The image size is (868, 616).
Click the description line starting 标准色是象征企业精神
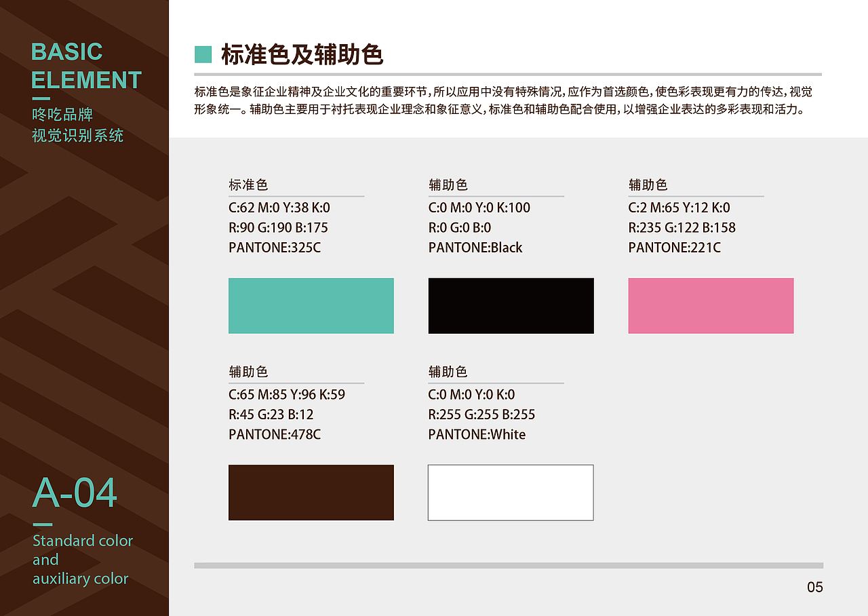(503, 92)
